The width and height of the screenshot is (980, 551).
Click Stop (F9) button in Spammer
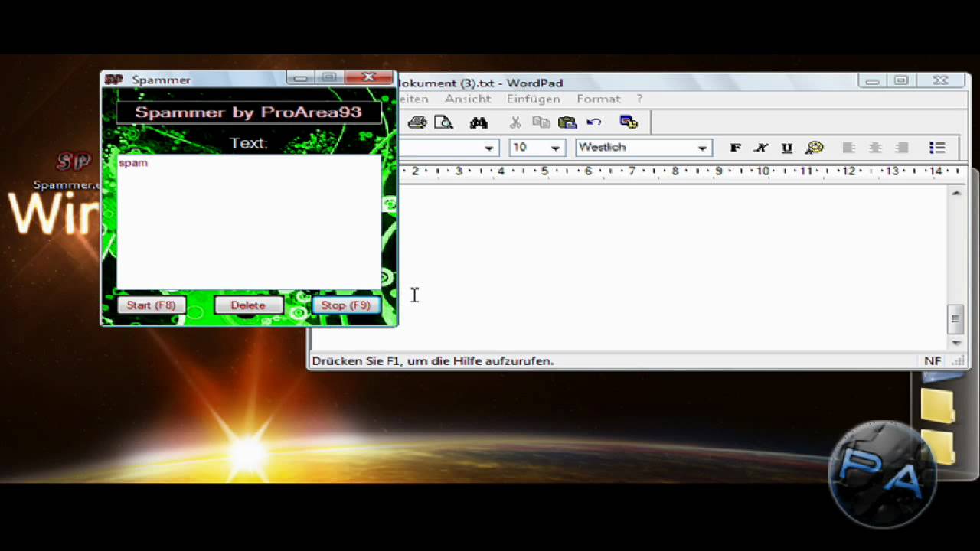point(346,305)
